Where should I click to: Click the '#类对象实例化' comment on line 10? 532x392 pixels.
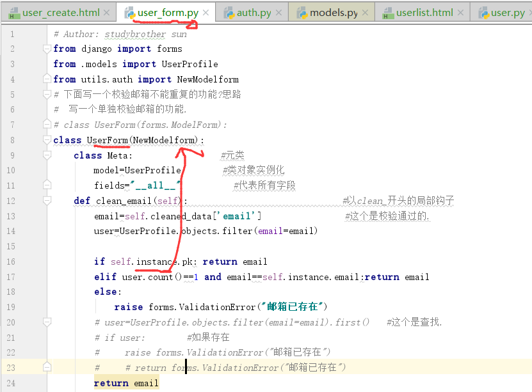pyautogui.click(x=254, y=169)
